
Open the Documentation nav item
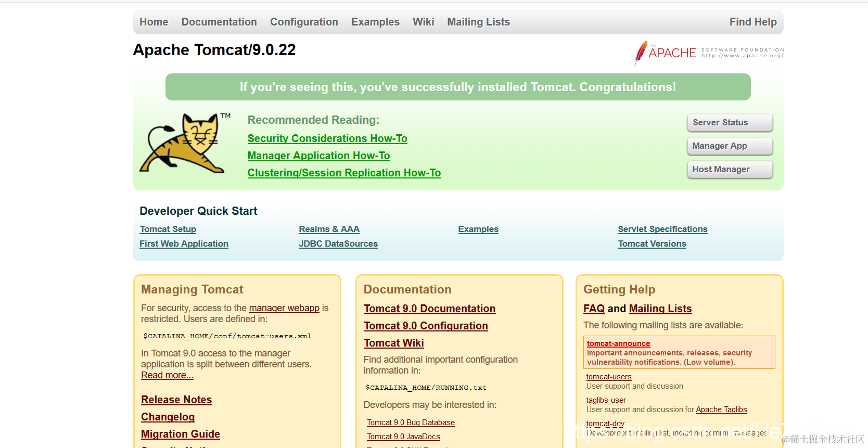pos(219,22)
